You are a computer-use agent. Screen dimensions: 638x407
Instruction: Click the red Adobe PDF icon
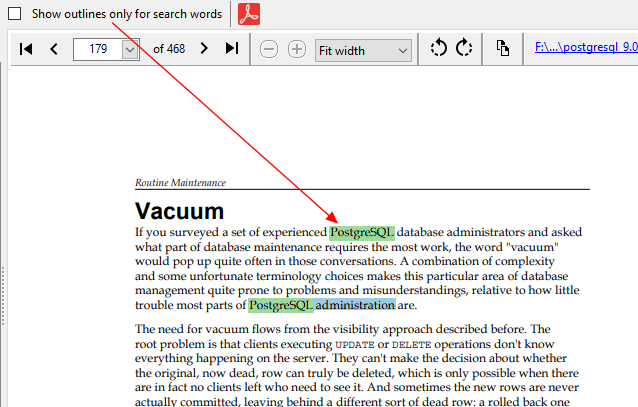point(249,14)
